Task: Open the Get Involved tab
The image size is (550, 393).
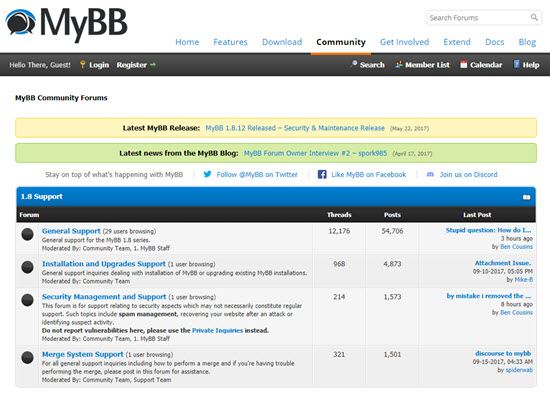Action: (x=404, y=42)
